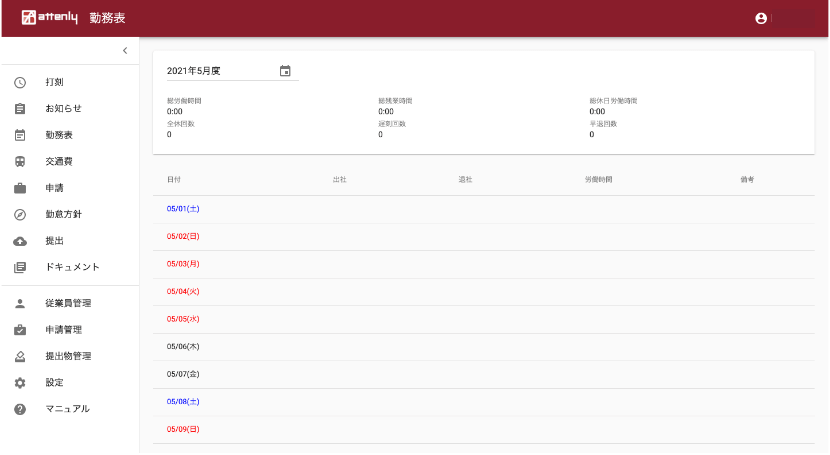Click the compass icon for 勤怠方針

[x=20, y=214]
